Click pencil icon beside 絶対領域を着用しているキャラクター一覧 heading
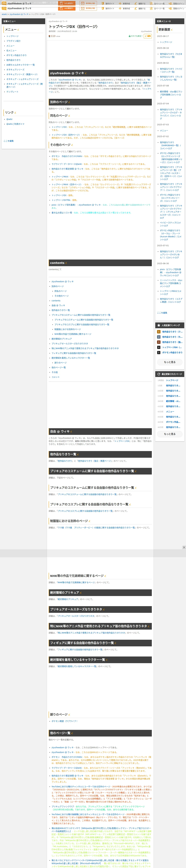 (x=107, y=660)
